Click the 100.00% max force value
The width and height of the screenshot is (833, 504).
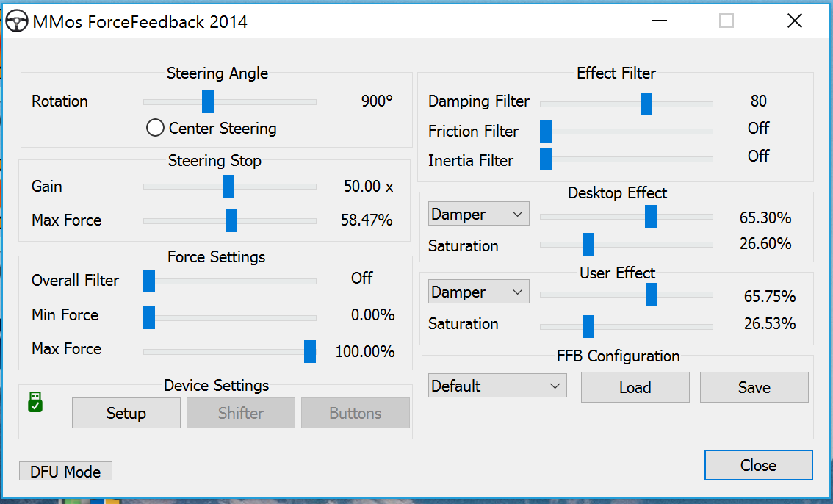(365, 352)
